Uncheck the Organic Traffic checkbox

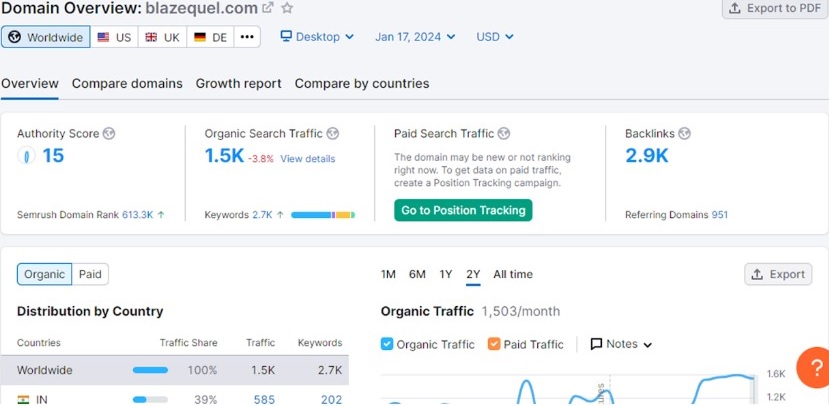(387, 344)
